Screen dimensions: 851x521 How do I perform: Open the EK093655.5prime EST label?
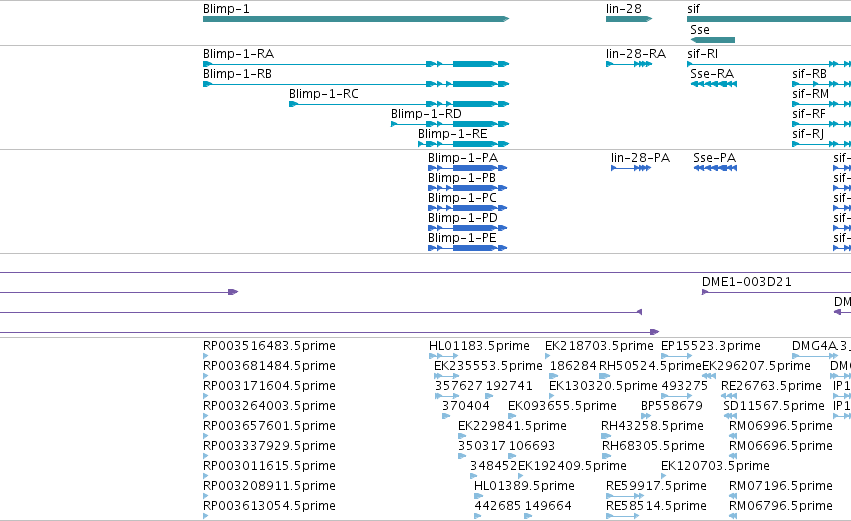(562, 406)
